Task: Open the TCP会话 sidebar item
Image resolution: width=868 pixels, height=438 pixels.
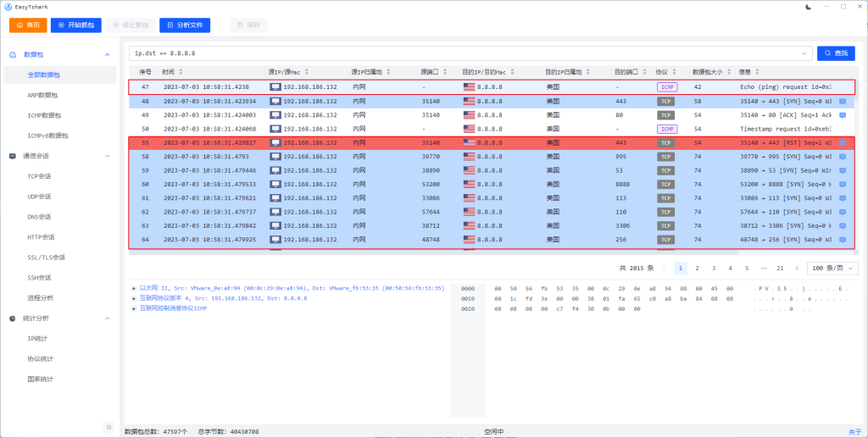Action: pos(39,176)
